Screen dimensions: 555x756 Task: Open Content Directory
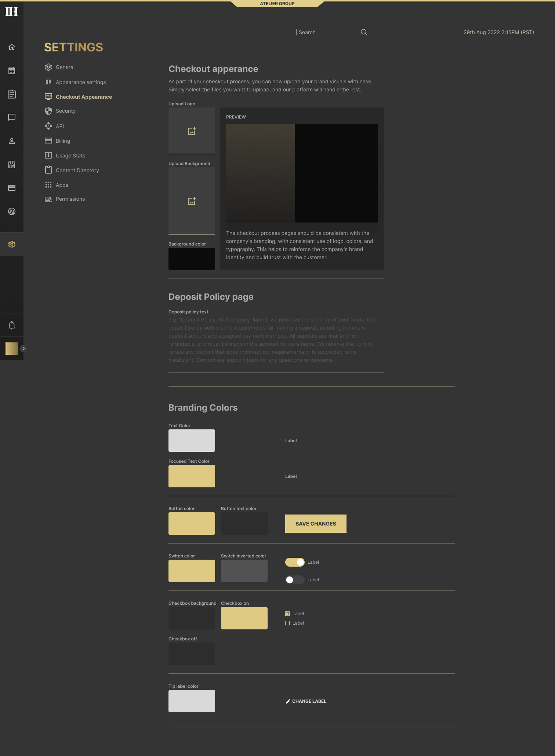pyautogui.click(x=72, y=170)
